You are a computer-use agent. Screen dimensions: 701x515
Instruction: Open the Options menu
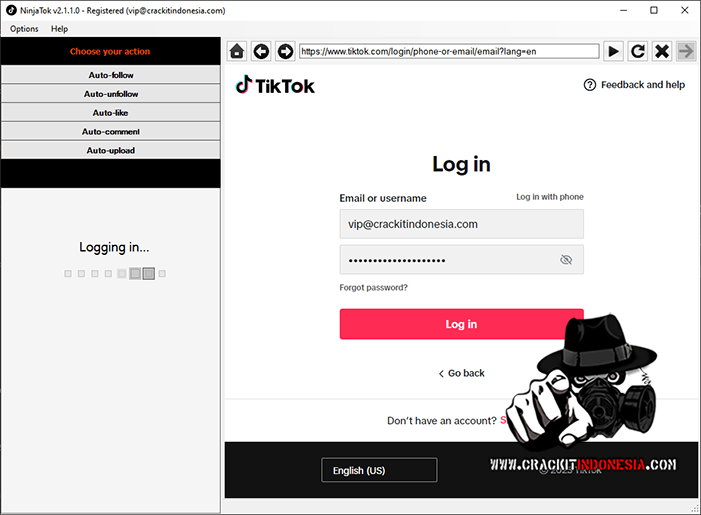coord(24,29)
